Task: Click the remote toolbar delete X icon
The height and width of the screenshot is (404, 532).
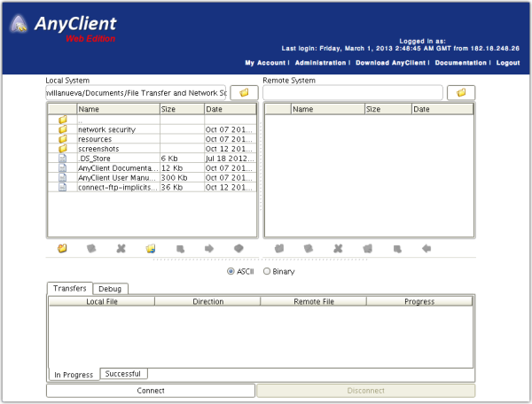Action: 338,249
